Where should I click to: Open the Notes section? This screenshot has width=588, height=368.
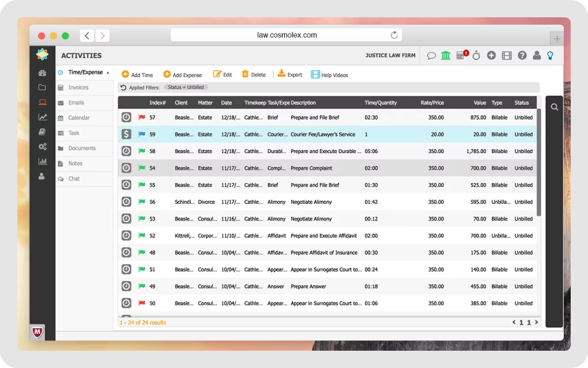click(x=84, y=164)
